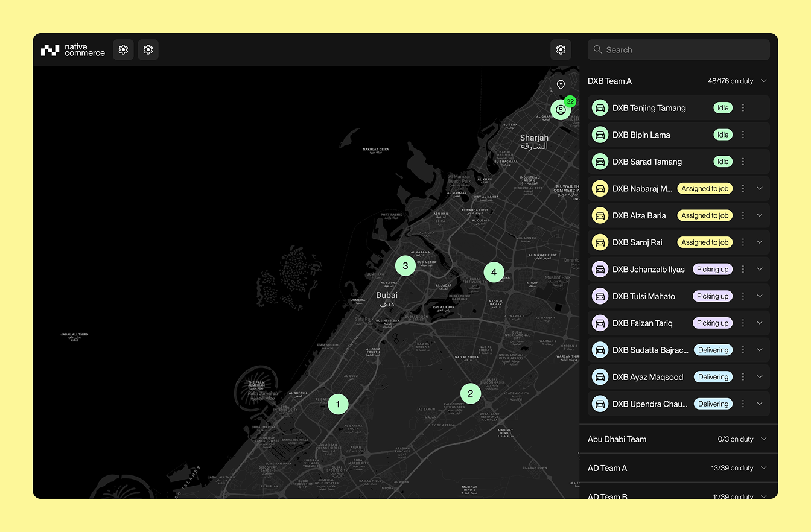The width and height of the screenshot is (811, 532).
Task: Open more options for DXB Ayaz Maqsood
Action: [743, 377]
